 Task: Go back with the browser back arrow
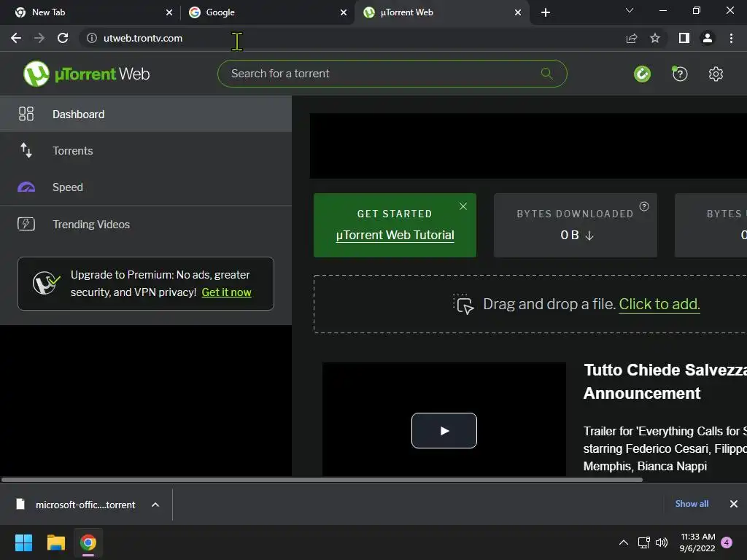pyautogui.click(x=16, y=38)
